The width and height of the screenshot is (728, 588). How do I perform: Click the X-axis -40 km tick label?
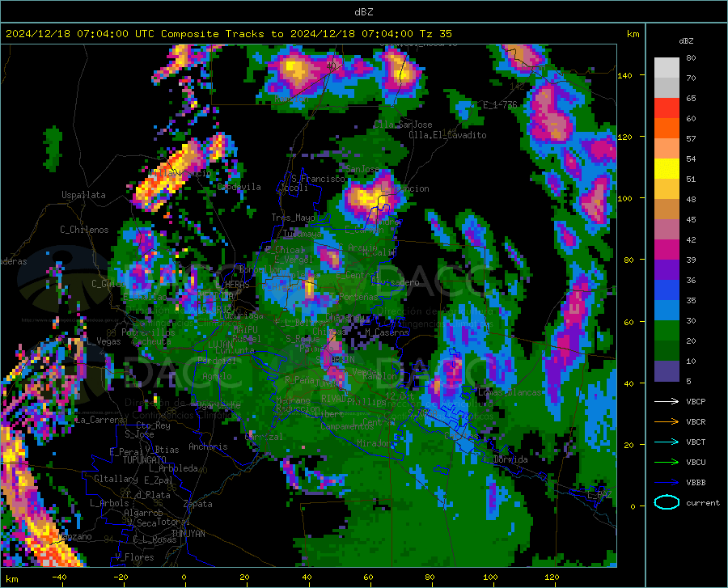59,577
